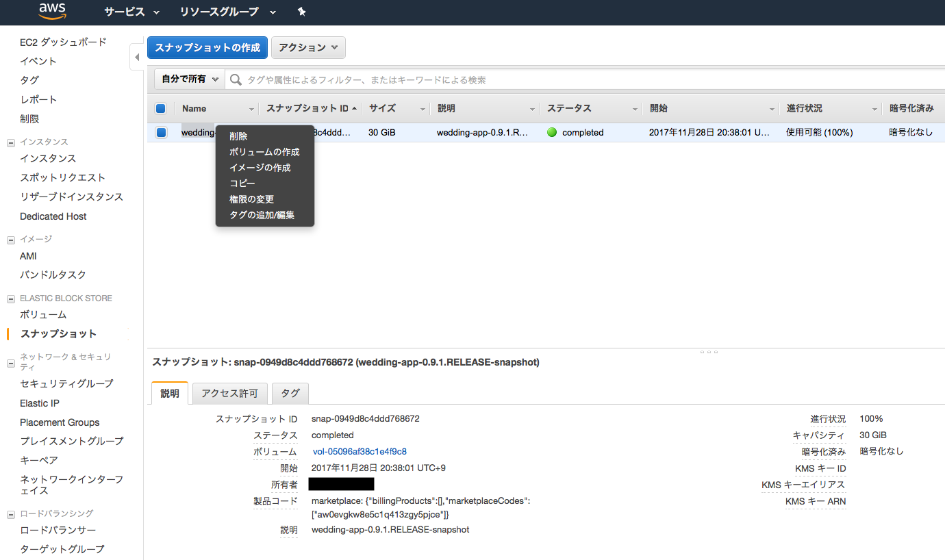Open ネットワークインターフェイス in the sidebar
Screen dimensions: 945x560
click(x=71, y=485)
